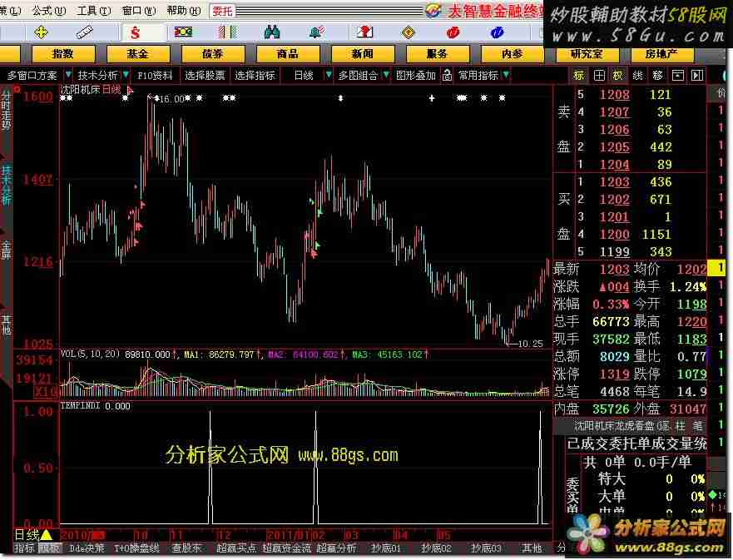
Task: Click the 债券 category button
Action: [212, 54]
